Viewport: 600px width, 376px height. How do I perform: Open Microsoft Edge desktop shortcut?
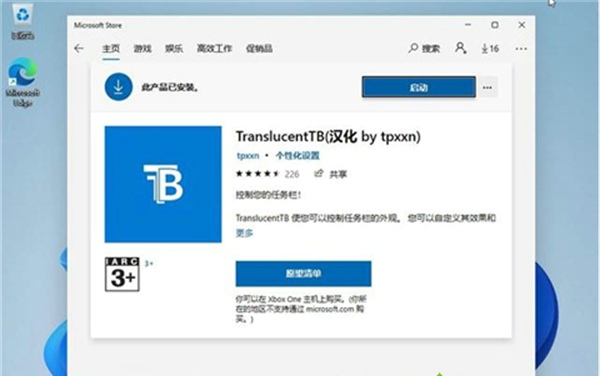tap(23, 82)
